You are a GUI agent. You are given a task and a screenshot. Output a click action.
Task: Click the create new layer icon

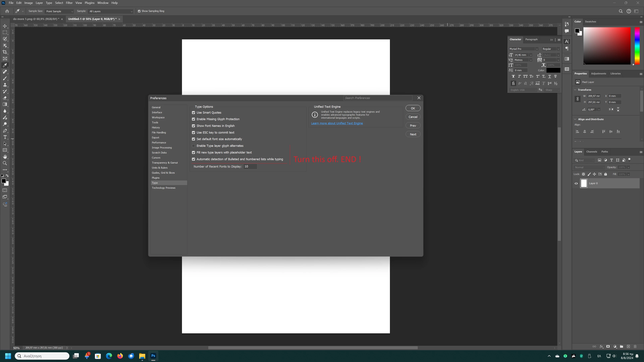click(628, 347)
